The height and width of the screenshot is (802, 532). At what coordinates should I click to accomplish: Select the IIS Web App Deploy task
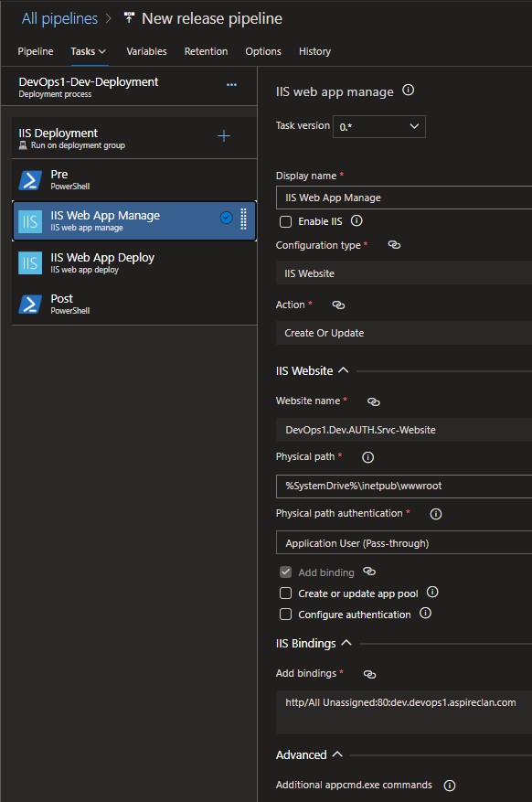tap(133, 262)
